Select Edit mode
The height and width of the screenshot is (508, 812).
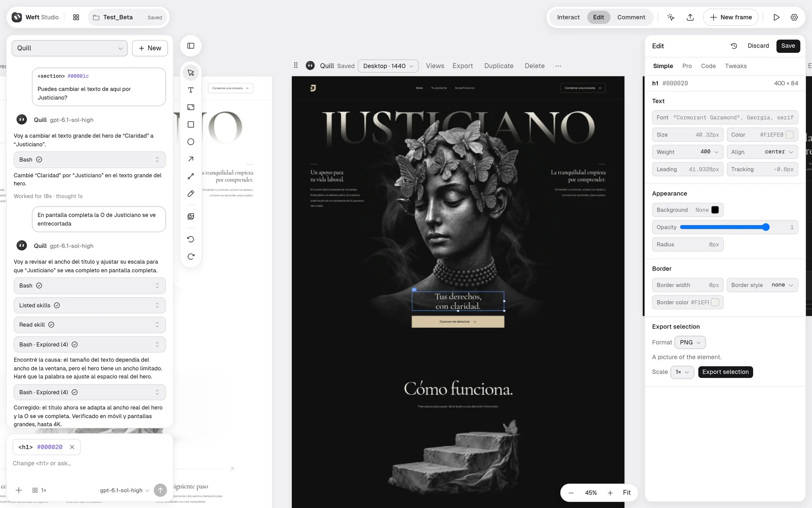598,17
